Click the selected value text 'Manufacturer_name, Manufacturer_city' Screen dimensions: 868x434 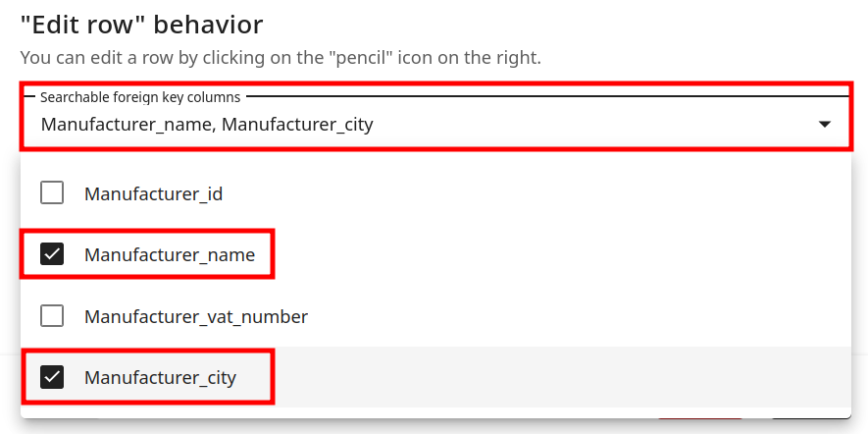(207, 125)
